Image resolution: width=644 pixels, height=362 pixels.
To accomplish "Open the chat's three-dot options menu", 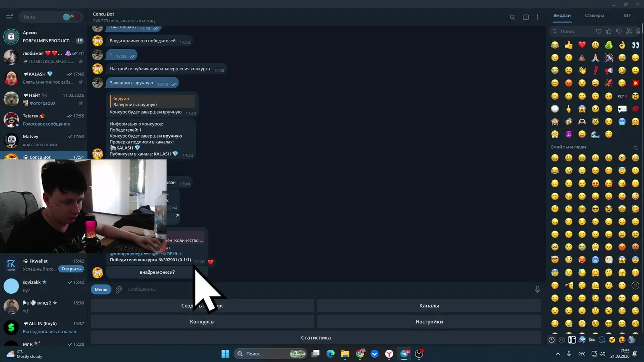I will tap(537, 17).
